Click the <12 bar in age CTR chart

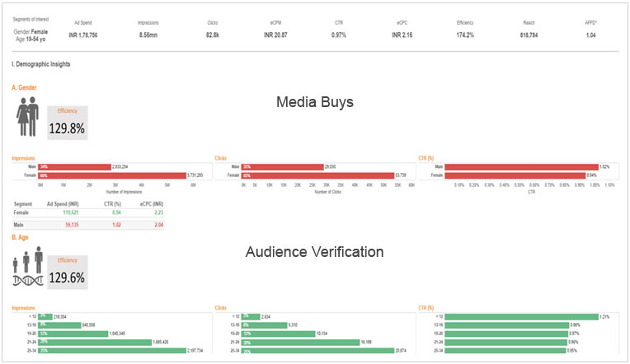pos(521,316)
